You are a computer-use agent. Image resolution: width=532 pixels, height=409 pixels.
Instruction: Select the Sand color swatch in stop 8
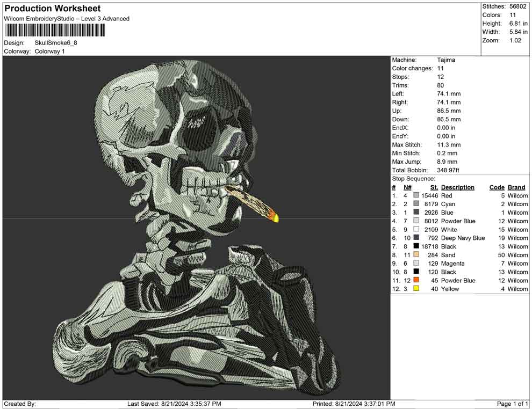pos(416,255)
